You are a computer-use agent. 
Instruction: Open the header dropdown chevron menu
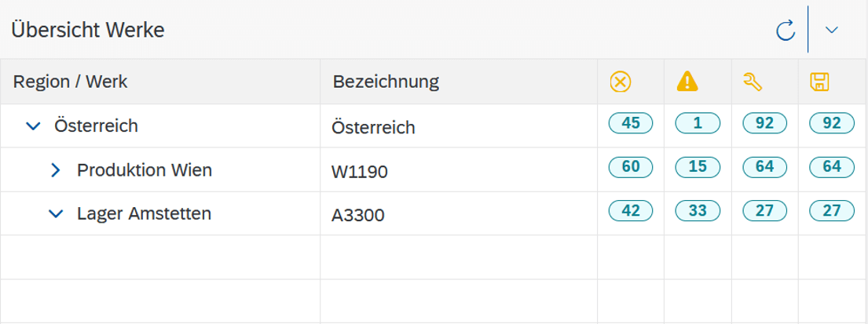click(x=831, y=30)
